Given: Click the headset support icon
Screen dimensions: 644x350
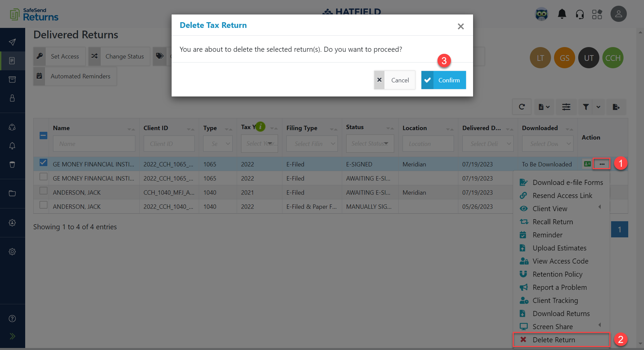Looking at the screenshot, I should 580,14.
